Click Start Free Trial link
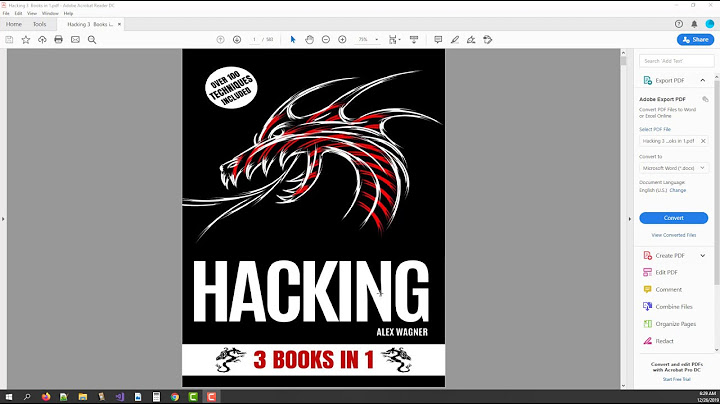This screenshot has width=720, height=404. tap(676, 379)
